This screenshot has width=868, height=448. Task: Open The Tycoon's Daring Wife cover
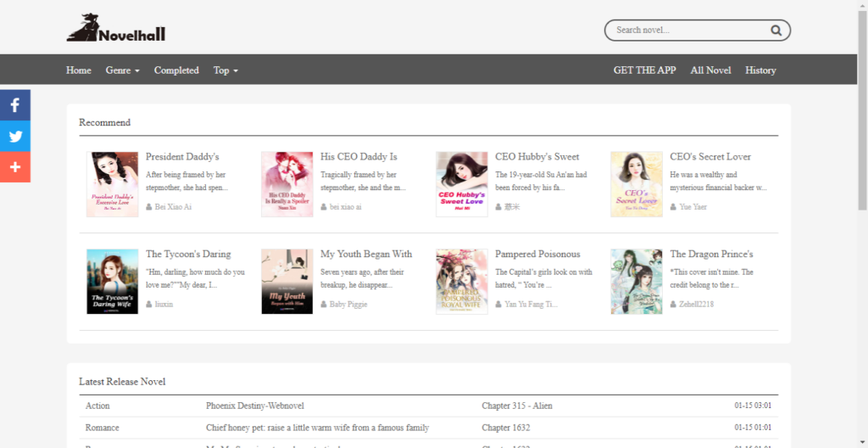pos(113,282)
